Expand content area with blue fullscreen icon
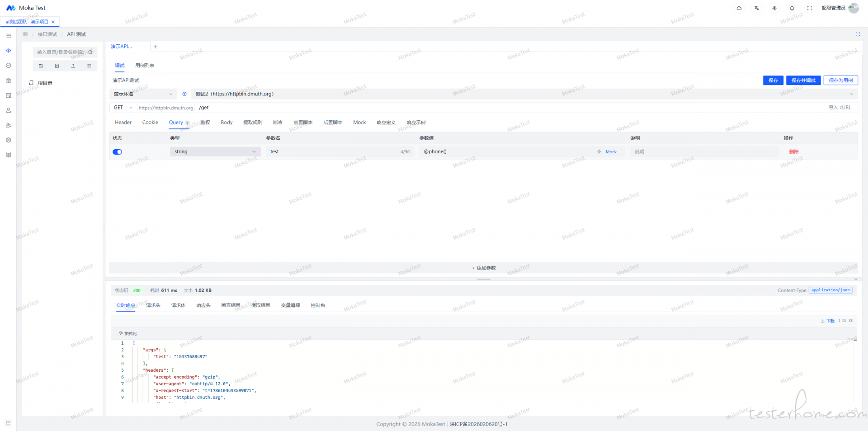 [858, 34]
